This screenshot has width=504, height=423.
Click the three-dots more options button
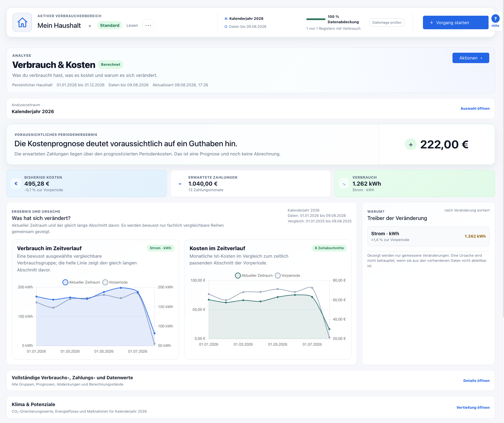(148, 25)
